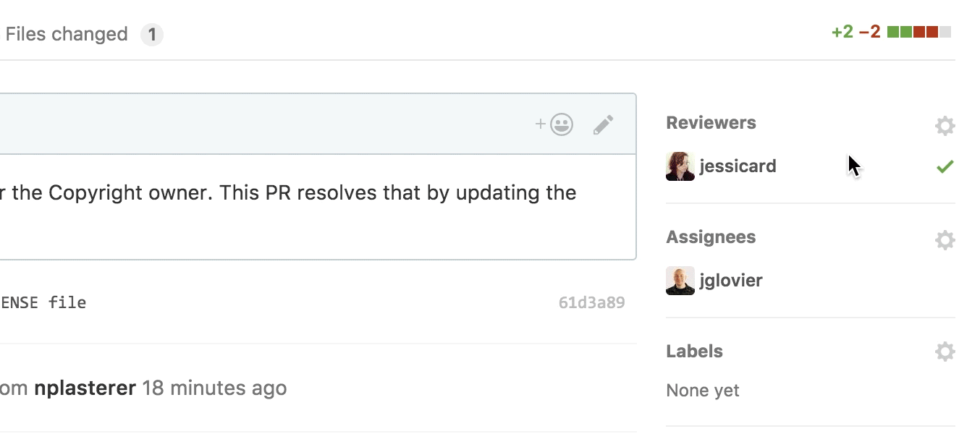Image resolution: width=980 pixels, height=434 pixels.
Task: Click jglovier's assignee avatar
Action: coord(680,280)
